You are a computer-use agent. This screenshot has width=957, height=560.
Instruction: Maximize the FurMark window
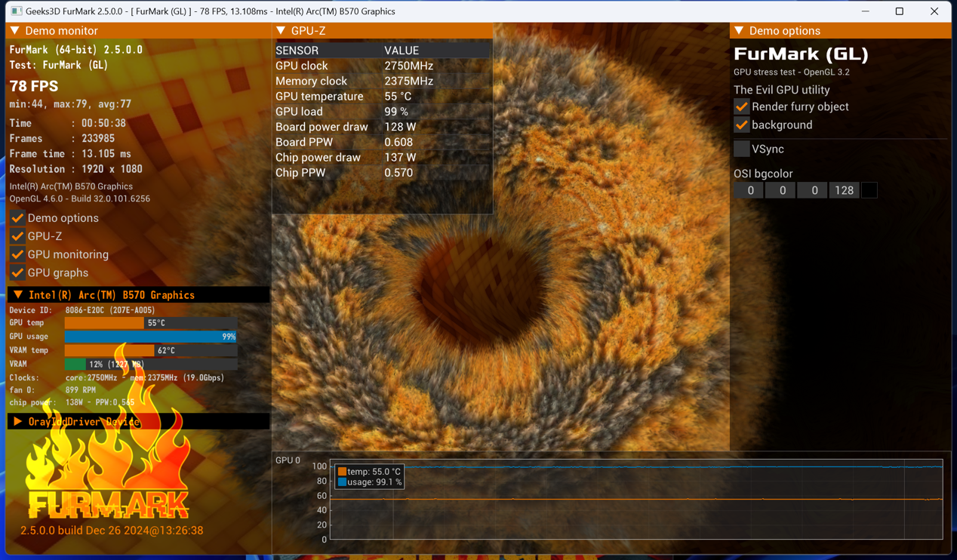point(899,11)
